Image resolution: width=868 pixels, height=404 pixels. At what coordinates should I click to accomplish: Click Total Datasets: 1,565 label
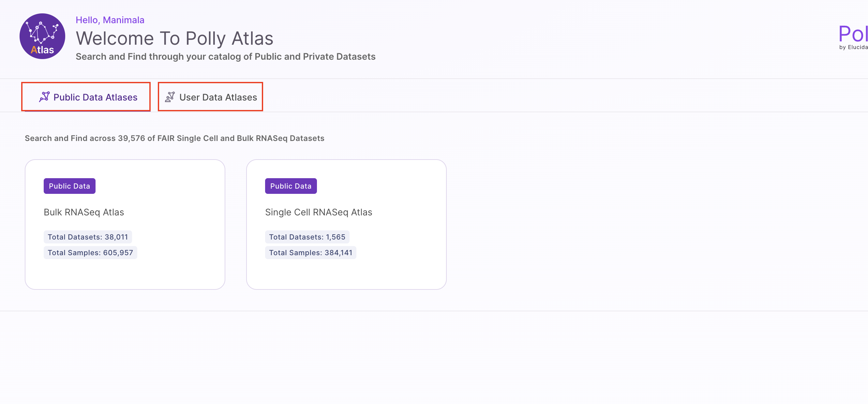click(307, 237)
